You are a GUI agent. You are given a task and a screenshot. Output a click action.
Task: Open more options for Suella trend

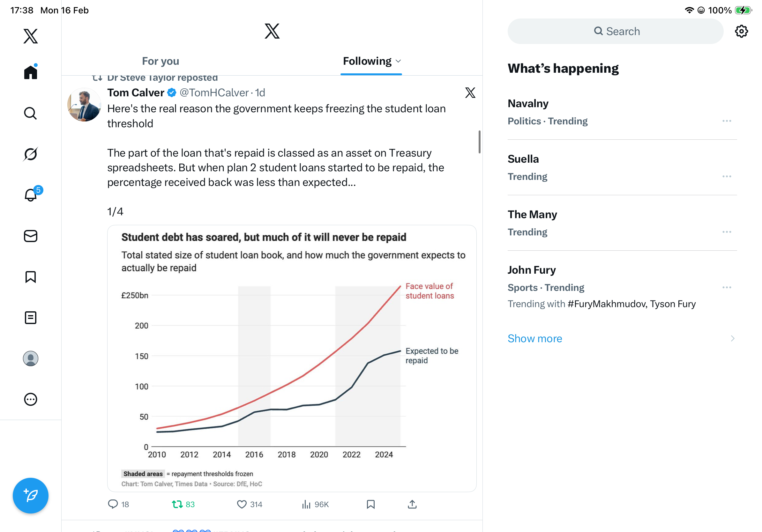(x=727, y=176)
